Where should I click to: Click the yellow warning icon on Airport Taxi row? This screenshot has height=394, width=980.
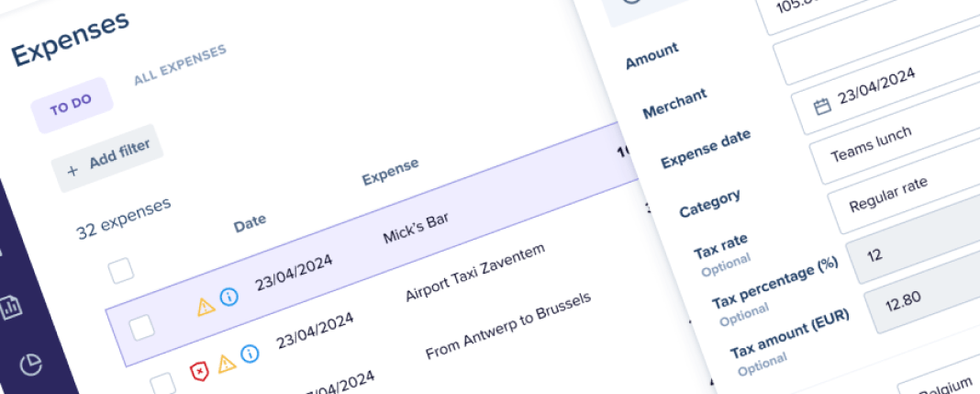pos(227,363)
